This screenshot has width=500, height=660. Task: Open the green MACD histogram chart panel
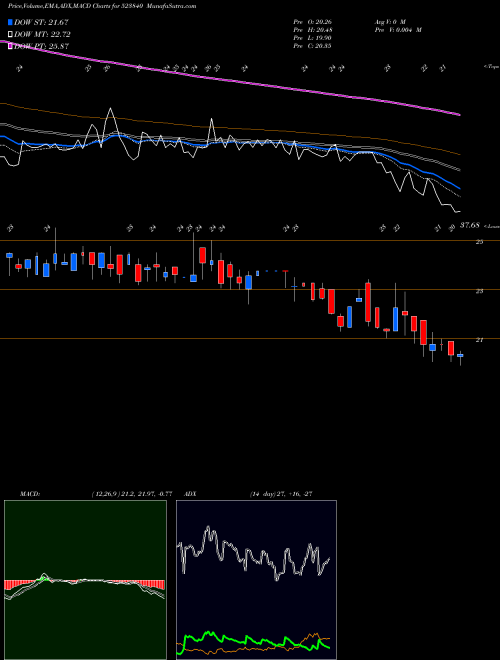[x=85, y=580]
